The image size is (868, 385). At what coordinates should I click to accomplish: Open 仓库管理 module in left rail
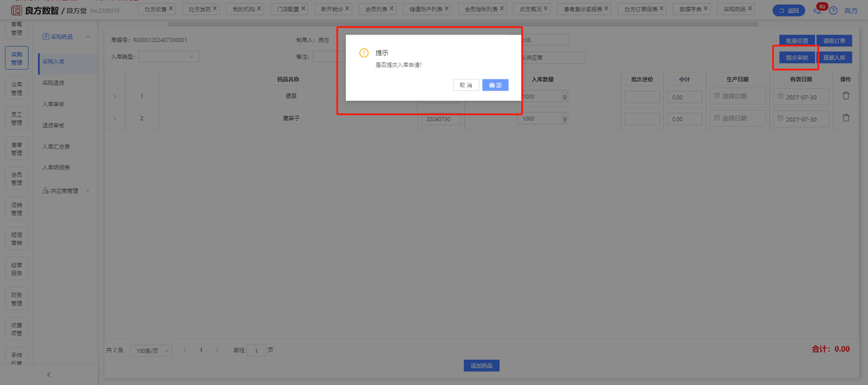(x=16, y=88)
